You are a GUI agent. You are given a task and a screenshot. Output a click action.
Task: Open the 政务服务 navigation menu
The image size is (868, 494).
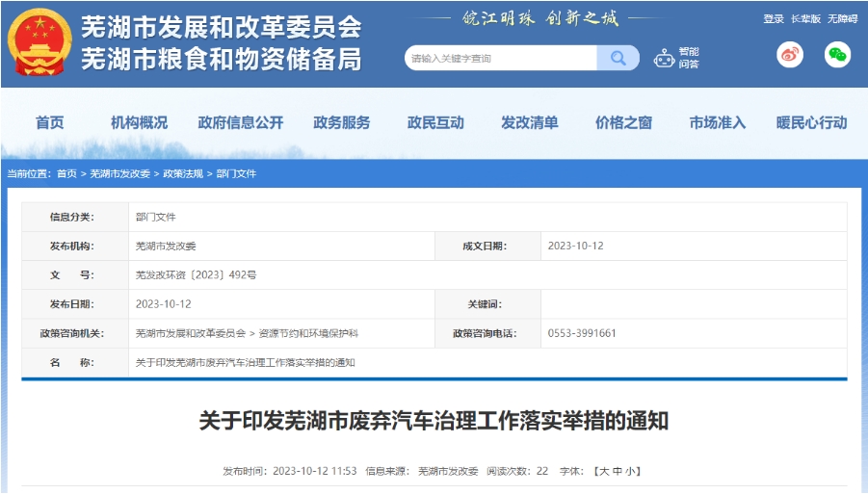(341, 123)
